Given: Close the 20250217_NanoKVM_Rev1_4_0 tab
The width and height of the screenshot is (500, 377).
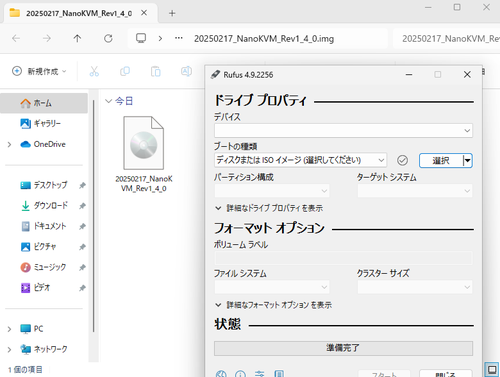Looking at the screenshot, I should [144, 13].
